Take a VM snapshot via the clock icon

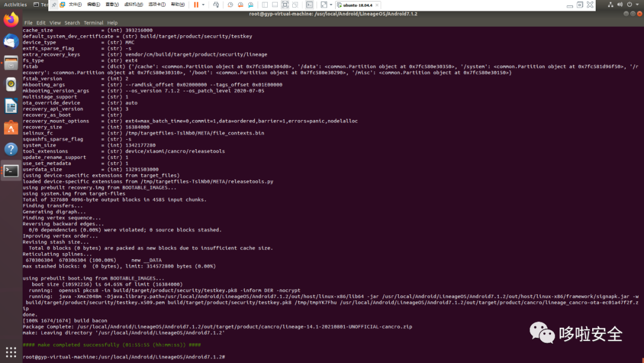tap(230, 5)
